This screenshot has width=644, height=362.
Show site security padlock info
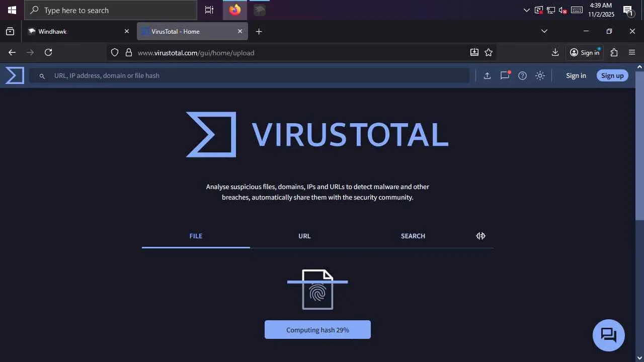point(129,52)
